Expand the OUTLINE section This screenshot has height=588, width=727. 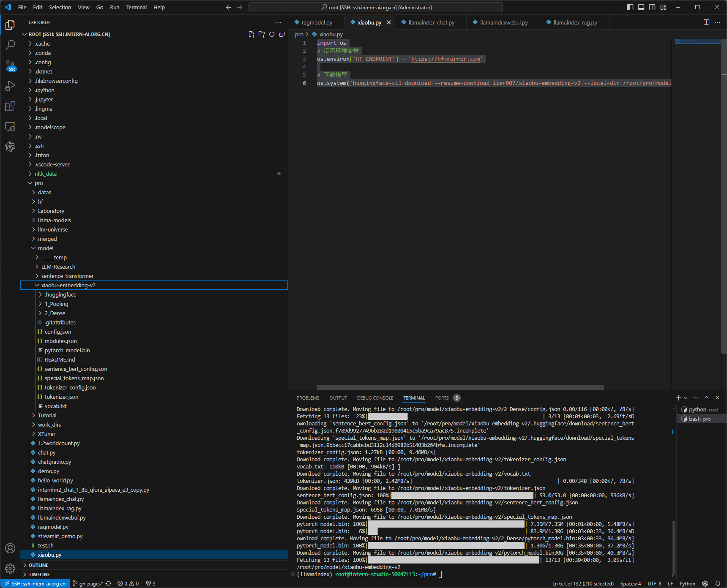[x=38, y=565]
